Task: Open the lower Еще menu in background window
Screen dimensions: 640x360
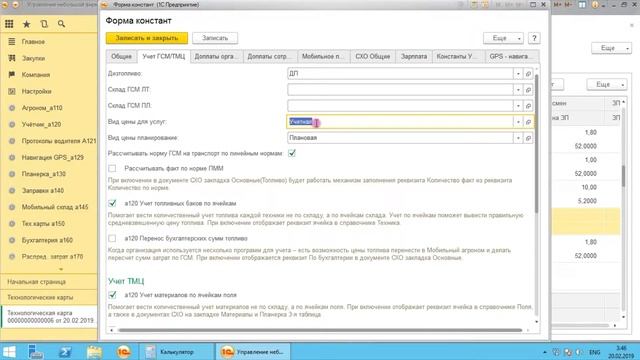Action: coord(607,84)
